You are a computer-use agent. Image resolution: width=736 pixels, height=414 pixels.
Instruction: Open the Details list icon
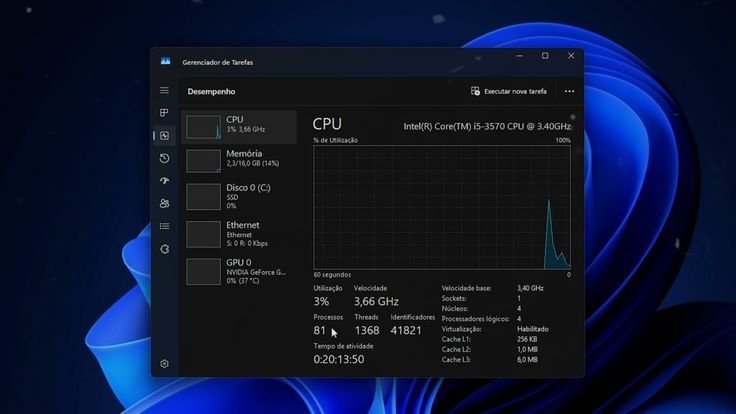[164, 226]
